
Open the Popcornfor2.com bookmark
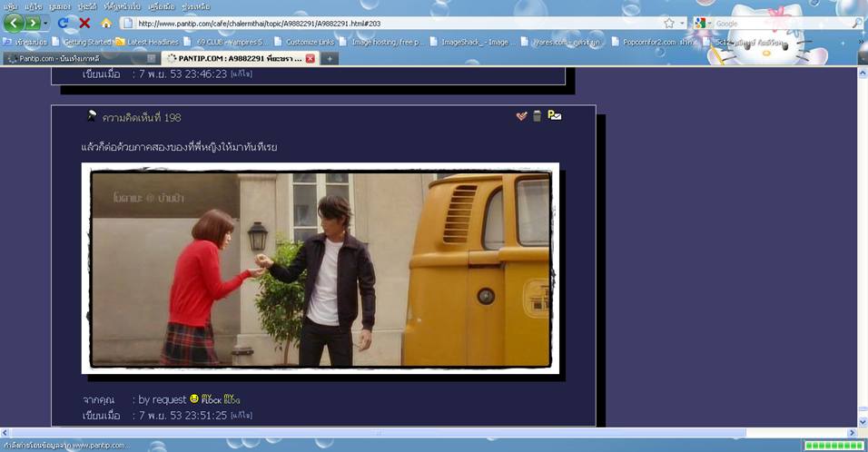pos(653,42)
